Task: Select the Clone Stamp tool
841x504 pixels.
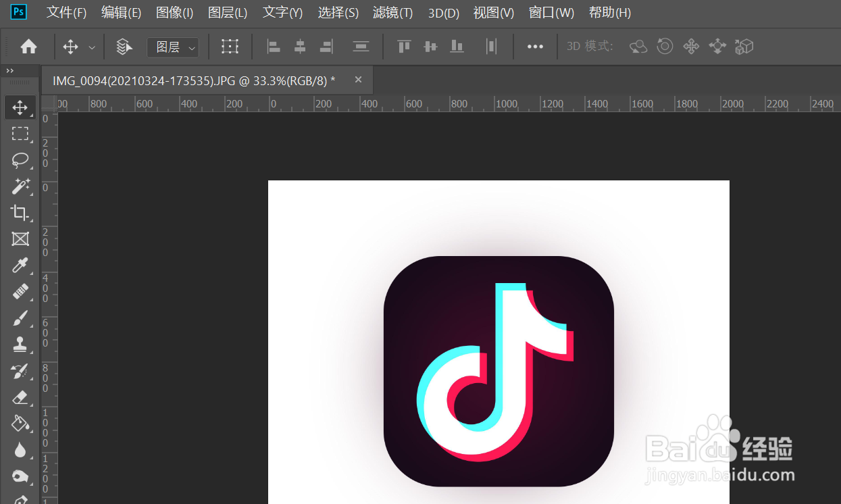Action: (x=20, y=344)
